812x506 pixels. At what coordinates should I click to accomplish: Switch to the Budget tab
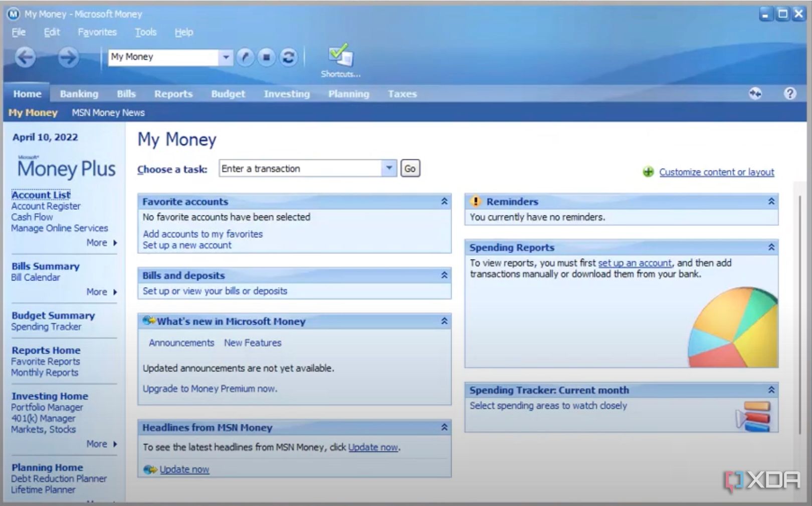228,94
